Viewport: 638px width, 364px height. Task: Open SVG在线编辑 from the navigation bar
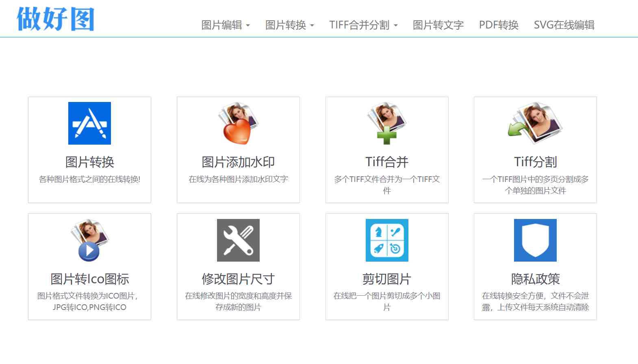tap(564, 25)
